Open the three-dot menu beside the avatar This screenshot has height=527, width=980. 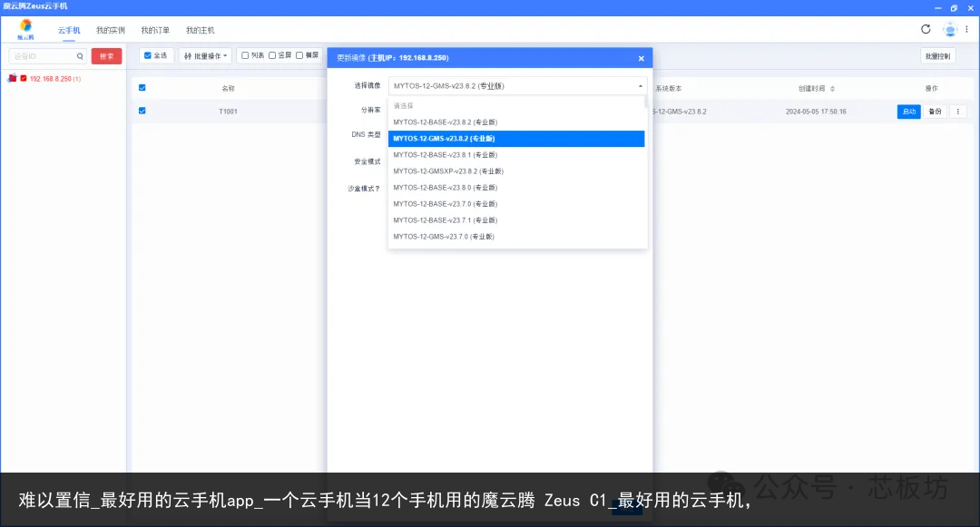pos(967,29)
